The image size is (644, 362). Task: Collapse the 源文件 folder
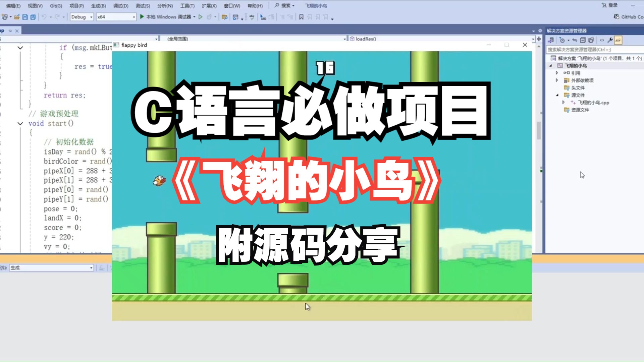pos(557,95)
